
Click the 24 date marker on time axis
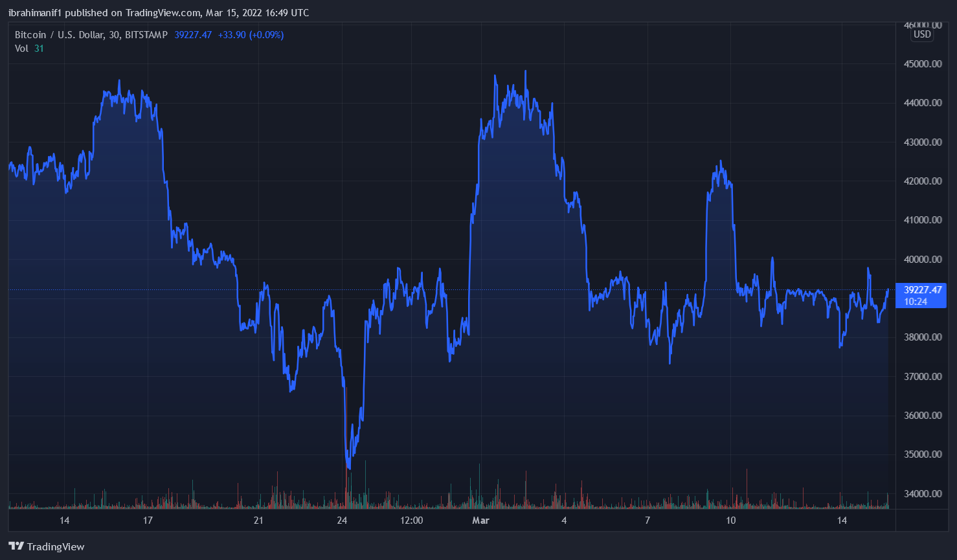coord(342,521)
